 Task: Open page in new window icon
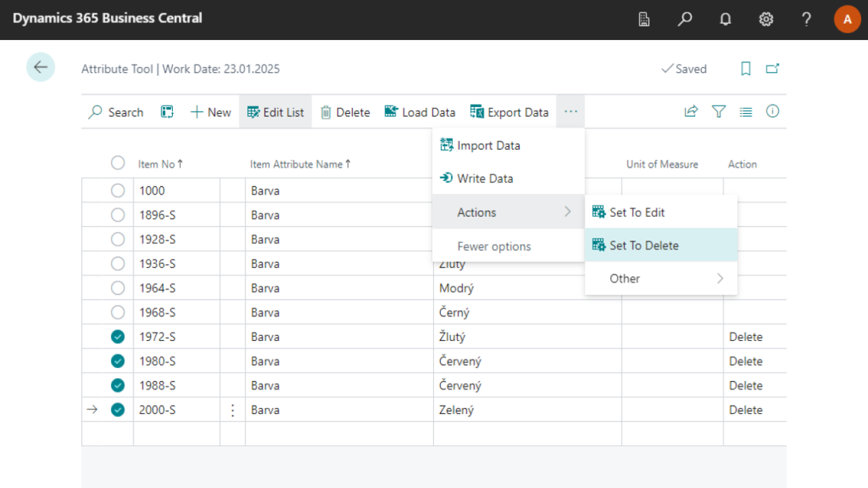point(772,68)
